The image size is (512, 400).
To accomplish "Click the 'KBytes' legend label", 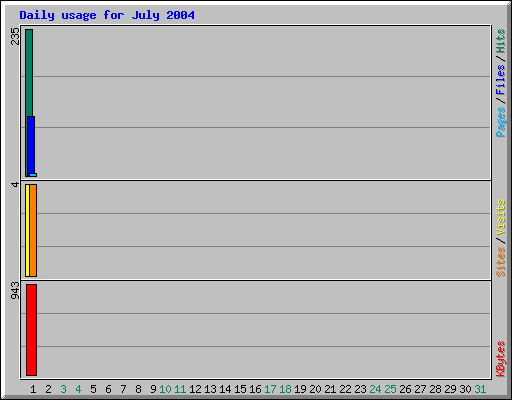I will click(x=500, y=359).
